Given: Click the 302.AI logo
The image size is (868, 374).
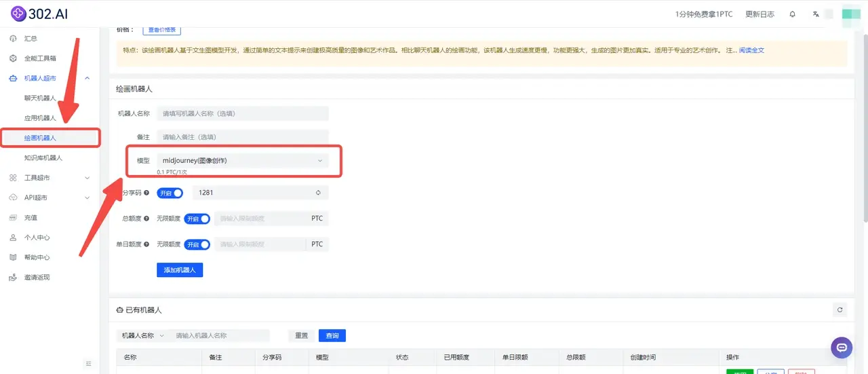Looking at the screenshot, I should pyautogui.click(x=39, y=14).
